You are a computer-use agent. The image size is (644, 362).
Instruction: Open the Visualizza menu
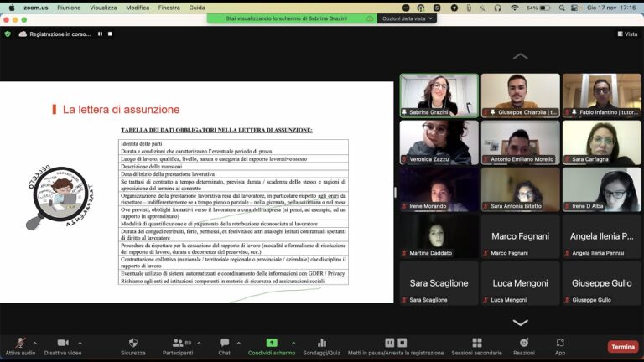(103, 8)
